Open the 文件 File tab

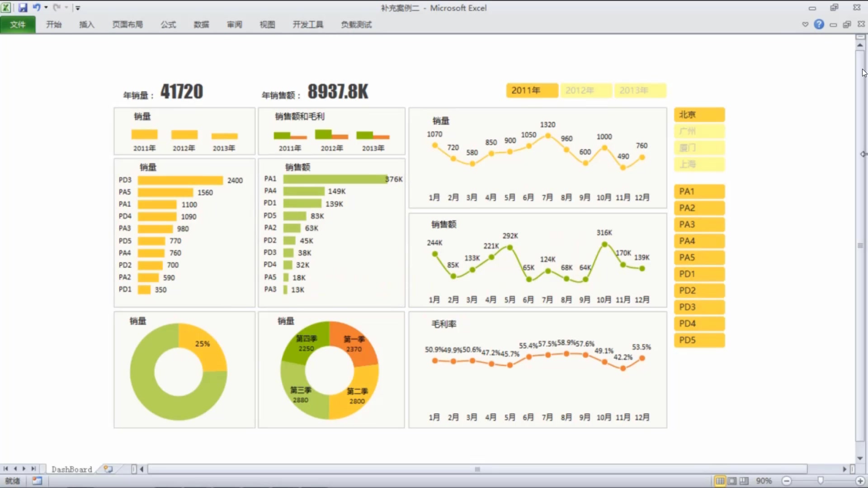[x=18, y=24]
